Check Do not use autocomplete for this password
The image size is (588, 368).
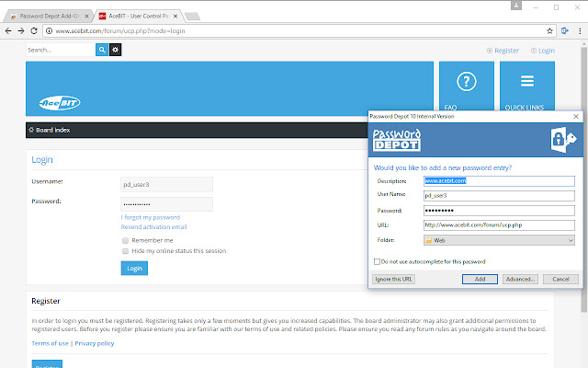(x=377, y=261)
